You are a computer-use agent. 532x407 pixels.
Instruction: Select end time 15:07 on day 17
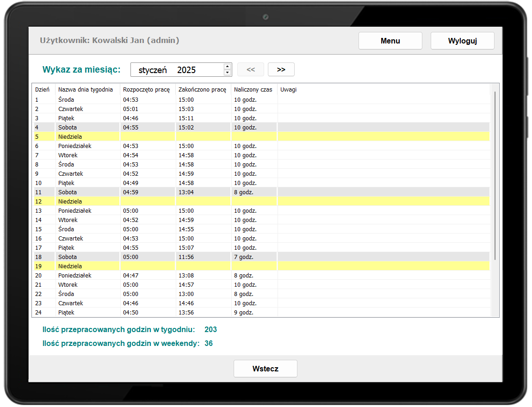point(186,247)
